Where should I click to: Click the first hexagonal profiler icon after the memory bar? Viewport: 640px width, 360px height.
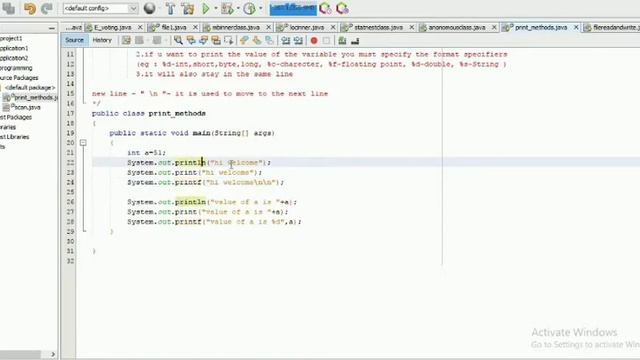coord(325,8)
